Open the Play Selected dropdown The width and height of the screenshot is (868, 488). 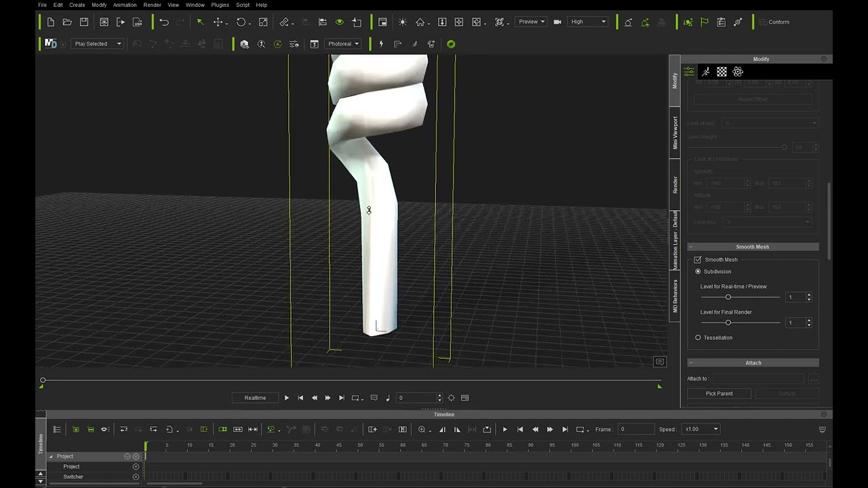[98, 43]
